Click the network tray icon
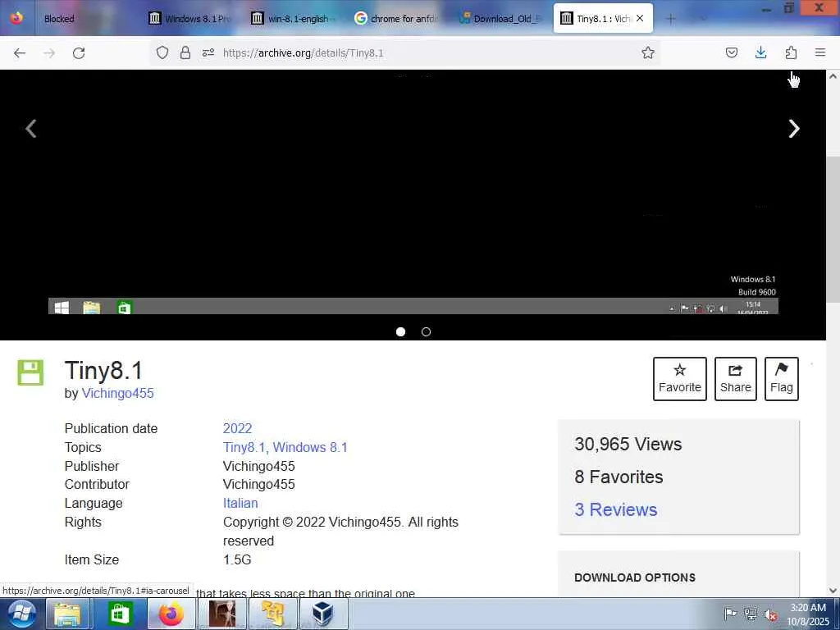The image size is (840, 630). pos(751,614)
